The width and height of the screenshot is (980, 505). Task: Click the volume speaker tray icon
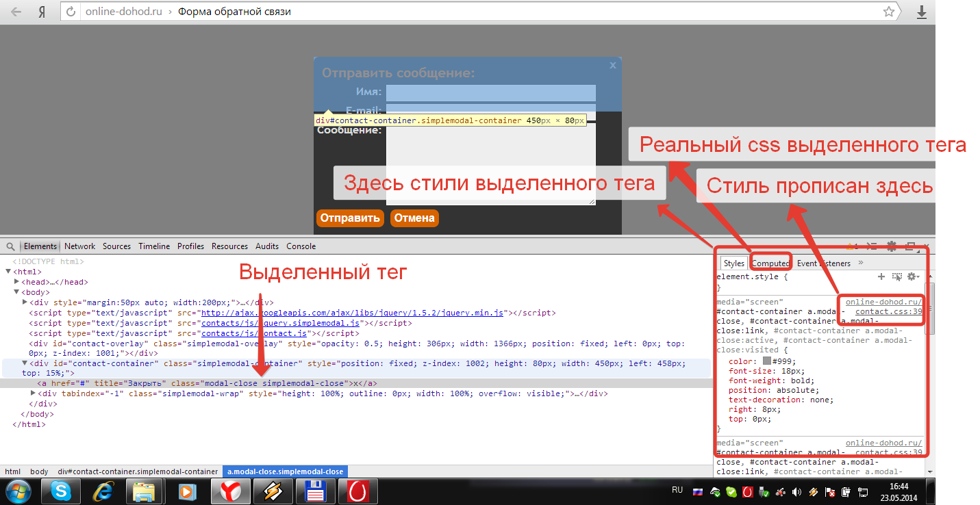coord(796,491)
